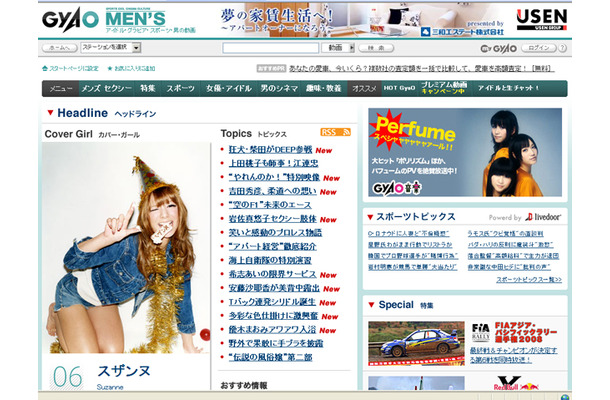Open アイドルと生チャット！ menu item
This screenshot has width=610, height=400.
[x=508, y=88]
